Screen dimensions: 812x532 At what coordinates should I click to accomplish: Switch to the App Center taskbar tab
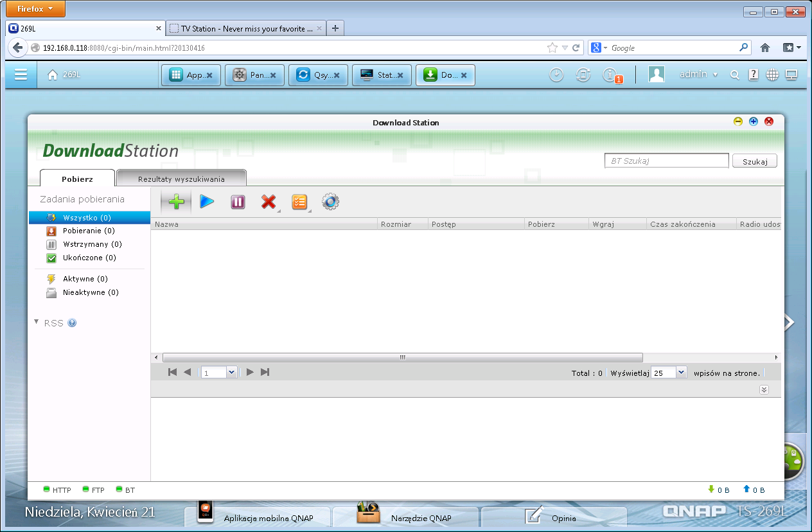191,75
